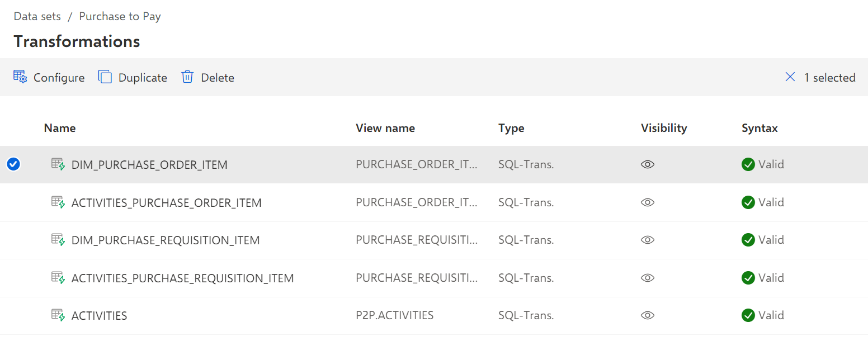Open the Purchase to Pay breadcrumb
Screen dimensions: 868x360
(120, 16)
